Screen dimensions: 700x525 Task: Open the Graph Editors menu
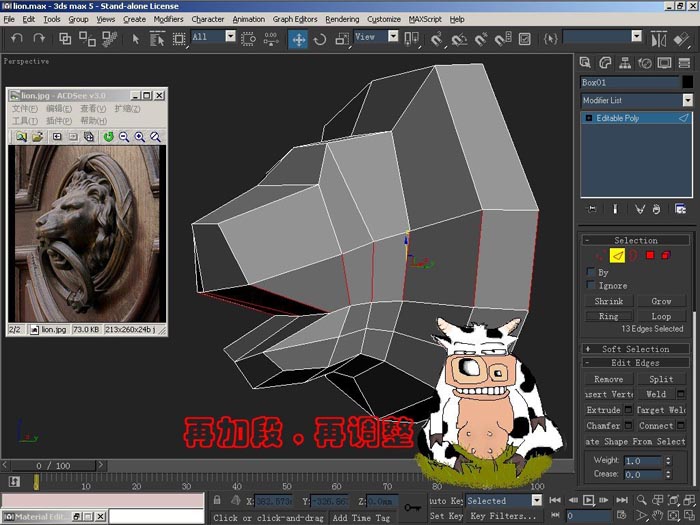click(295, 19)
